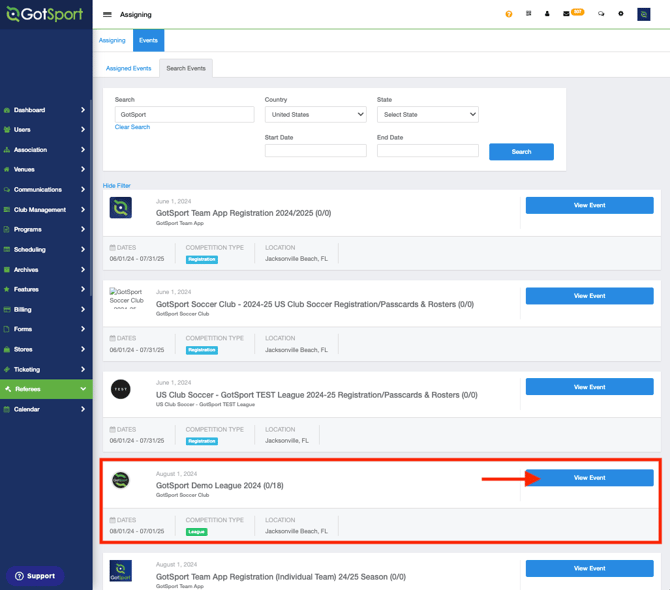Click the Features star icon
Viewport: 670px width, 590px height.
coord(7,289)
